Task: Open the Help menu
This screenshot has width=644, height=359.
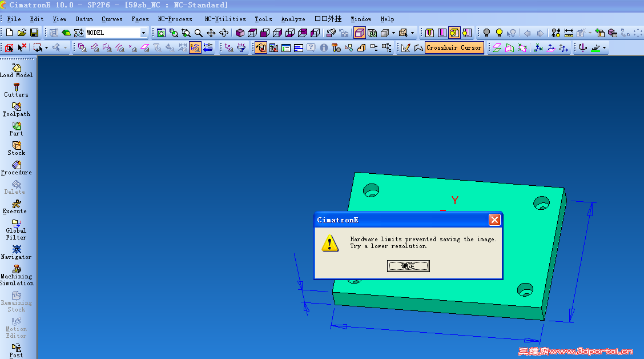Action: 387,19
